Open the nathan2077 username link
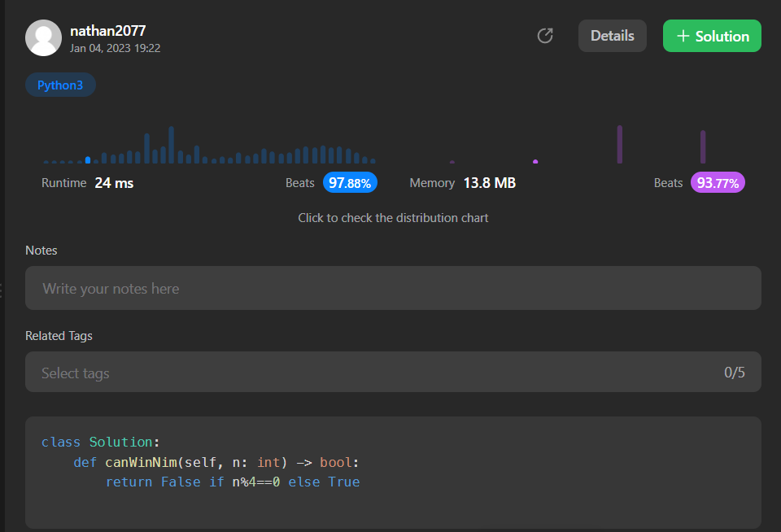The width and height of the screenshot is (781, 532). point(107,31)
